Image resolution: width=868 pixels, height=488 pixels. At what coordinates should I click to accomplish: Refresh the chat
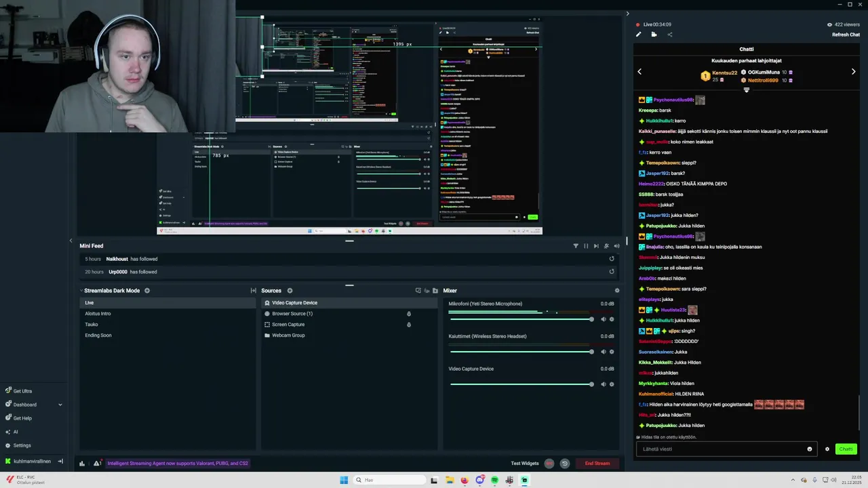[x=846, y=35]
